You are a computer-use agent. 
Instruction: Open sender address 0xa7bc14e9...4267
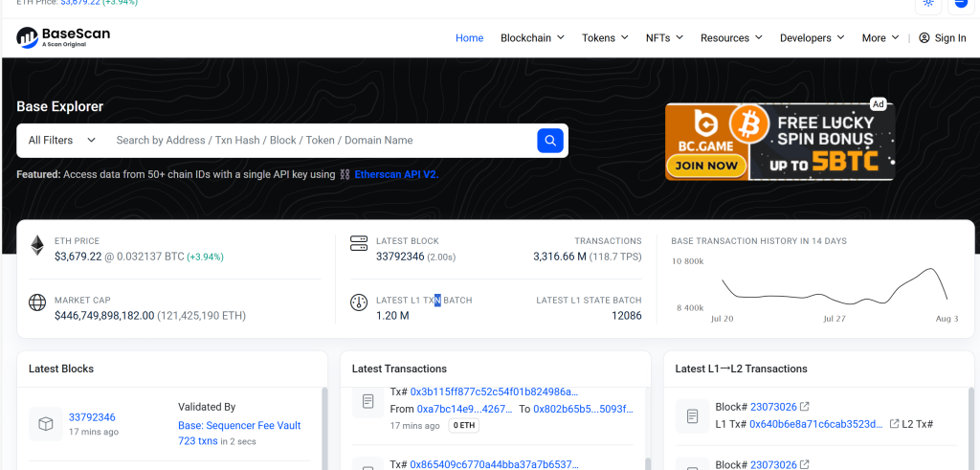pos(465,409)
